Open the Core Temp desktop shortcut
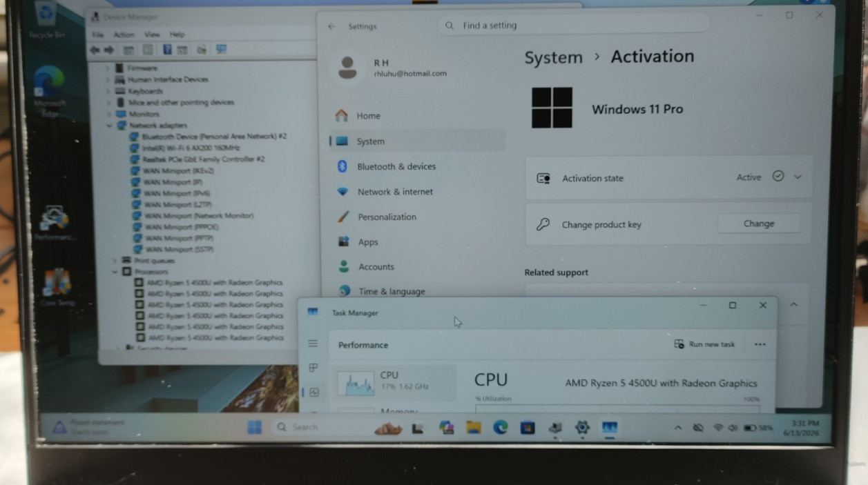The width and height of the screenshot is (868, 485). tap(57, 286)
